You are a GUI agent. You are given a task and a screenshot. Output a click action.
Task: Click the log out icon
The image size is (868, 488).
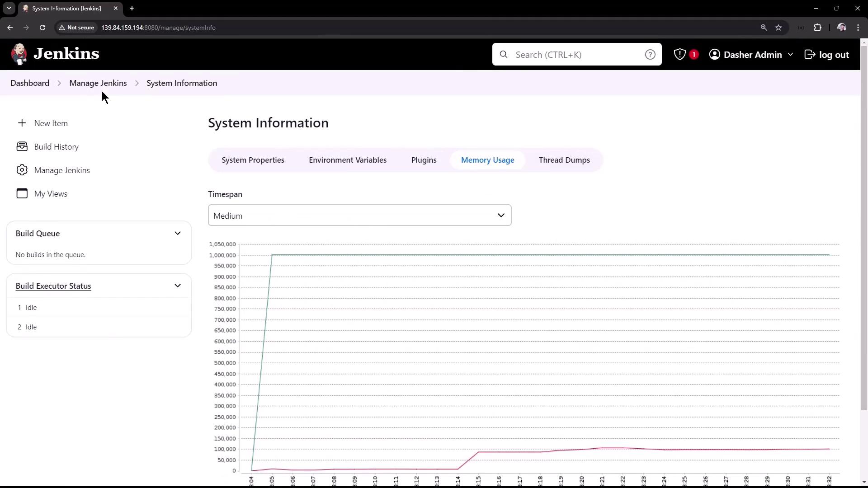pos(810,55)
